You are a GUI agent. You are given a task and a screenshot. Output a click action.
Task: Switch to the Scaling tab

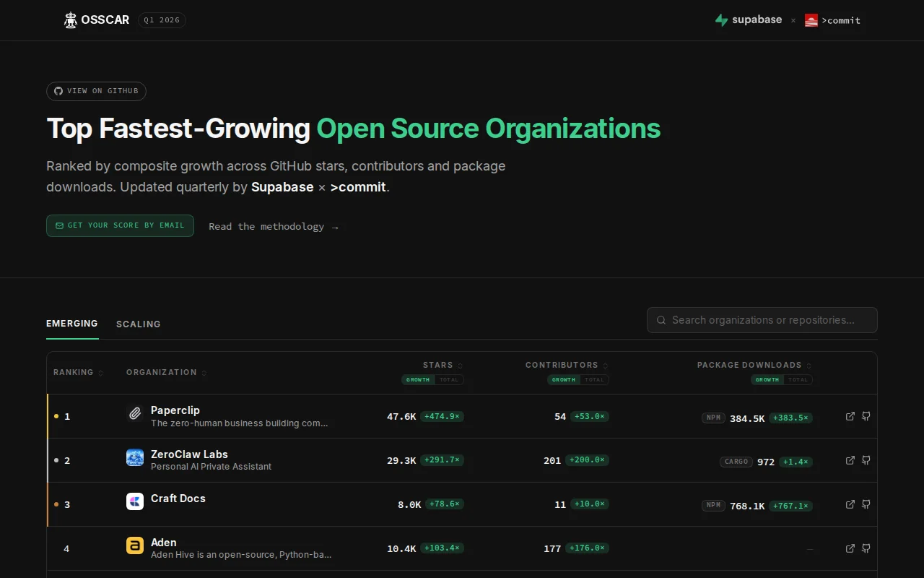point(139,324)
